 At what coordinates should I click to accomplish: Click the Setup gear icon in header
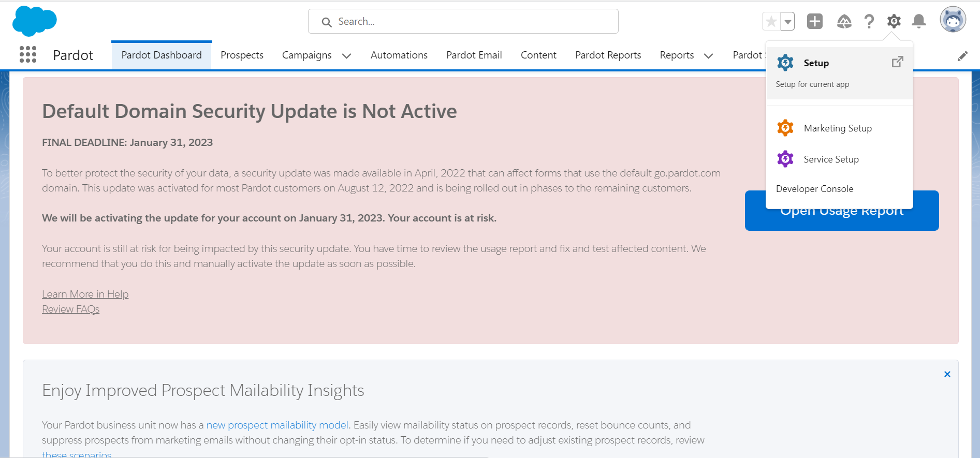tap(894, 21)
